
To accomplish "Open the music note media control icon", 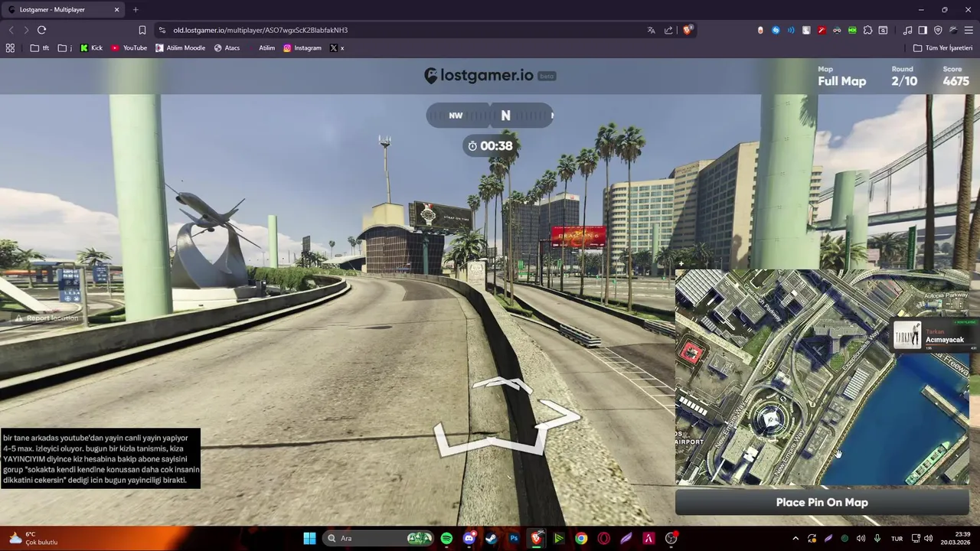I will coord(907,30).
